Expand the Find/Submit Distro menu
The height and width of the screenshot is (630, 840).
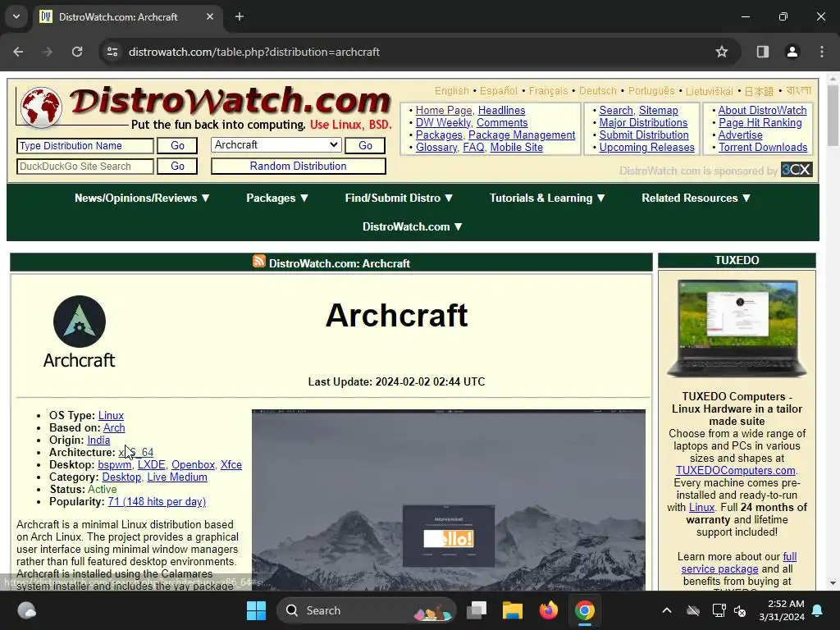[399, 199]
